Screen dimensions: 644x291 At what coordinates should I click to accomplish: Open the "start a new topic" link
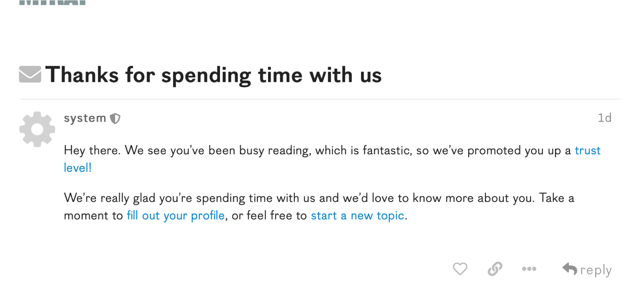pos(357,216)
